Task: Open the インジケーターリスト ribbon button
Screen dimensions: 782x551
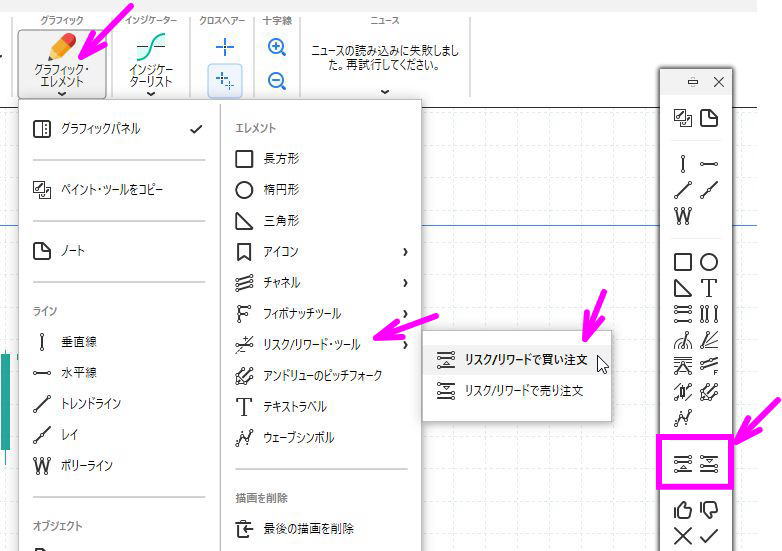Action: pyautogui.click(x=151, y=64)
